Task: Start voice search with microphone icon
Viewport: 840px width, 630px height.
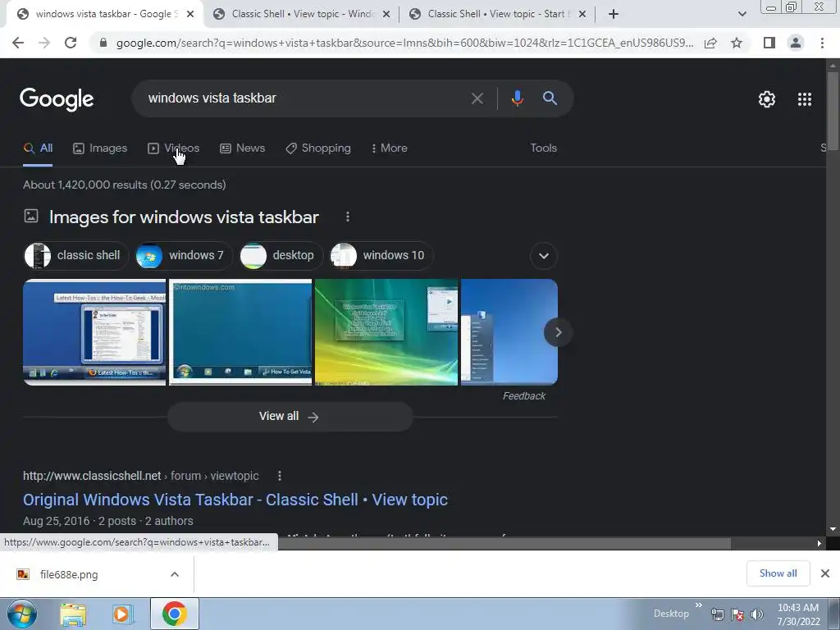Action: tap(517, 98)
